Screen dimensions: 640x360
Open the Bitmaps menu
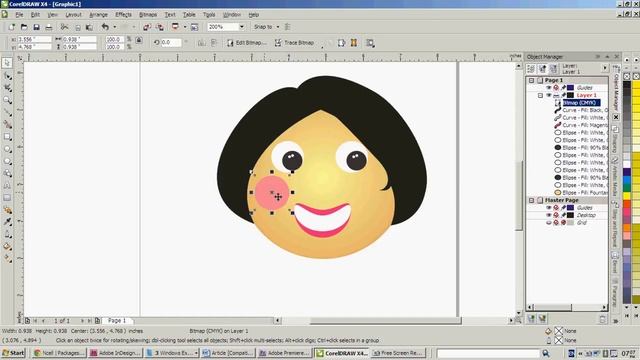coord(148,15)
